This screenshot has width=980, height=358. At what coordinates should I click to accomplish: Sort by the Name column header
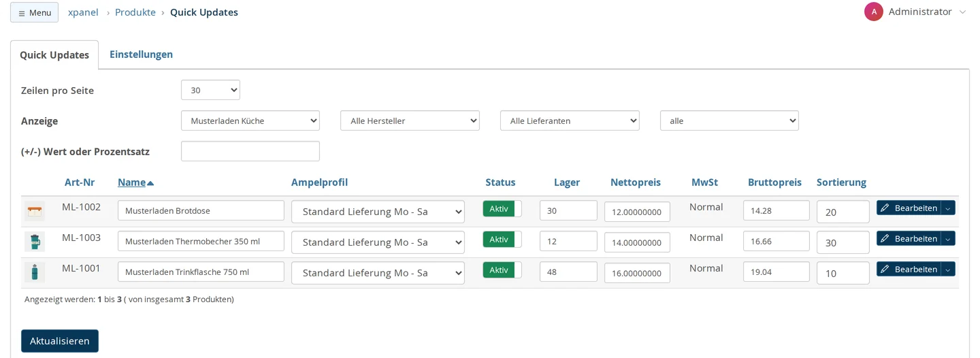pos(132,182)
